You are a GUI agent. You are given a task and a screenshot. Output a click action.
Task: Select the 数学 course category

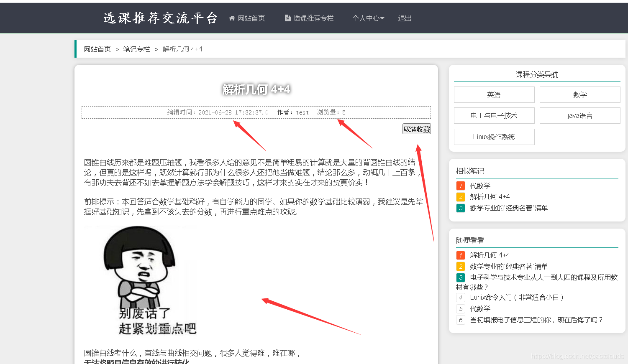[x=580, y=94]
